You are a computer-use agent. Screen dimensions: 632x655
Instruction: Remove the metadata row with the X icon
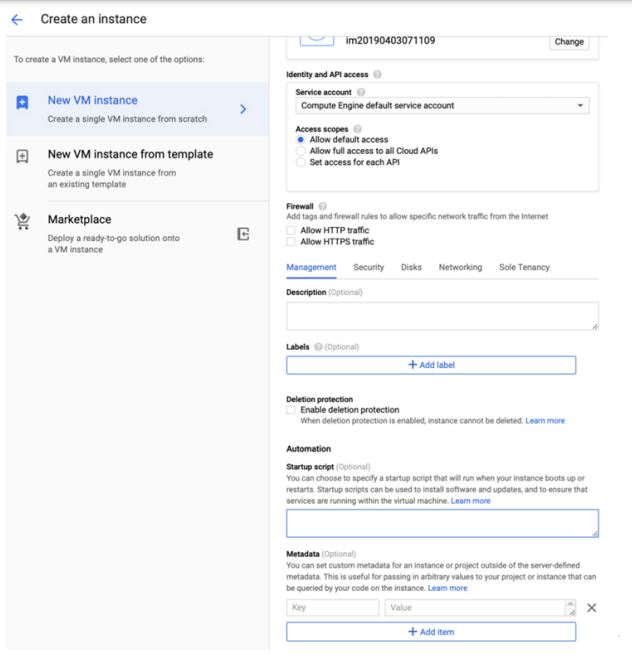[x=591, y=608]
